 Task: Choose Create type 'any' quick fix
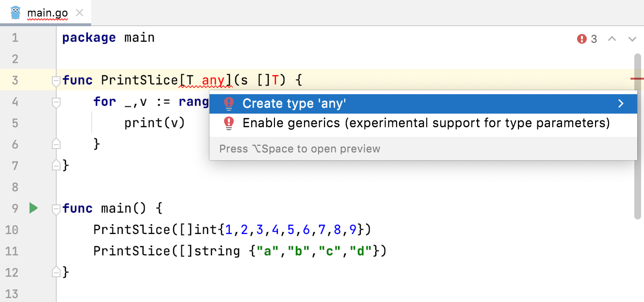pyautogui.click(x=423, y=103)
